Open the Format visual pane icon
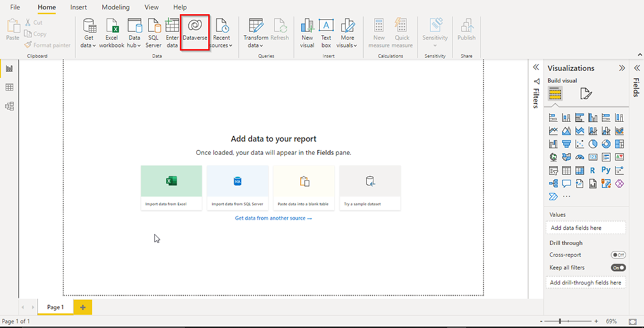644x328 pixels. pyautogui.click(x=586, y=94)
